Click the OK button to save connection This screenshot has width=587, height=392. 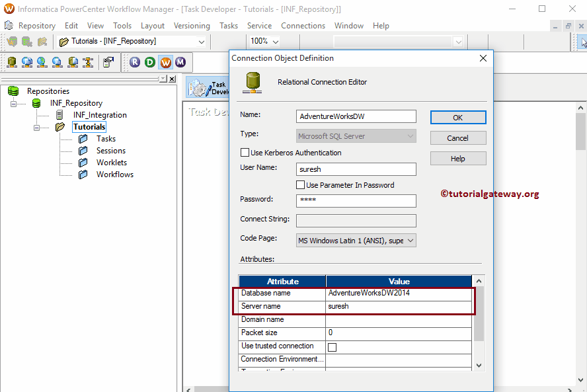pos(457,116)
